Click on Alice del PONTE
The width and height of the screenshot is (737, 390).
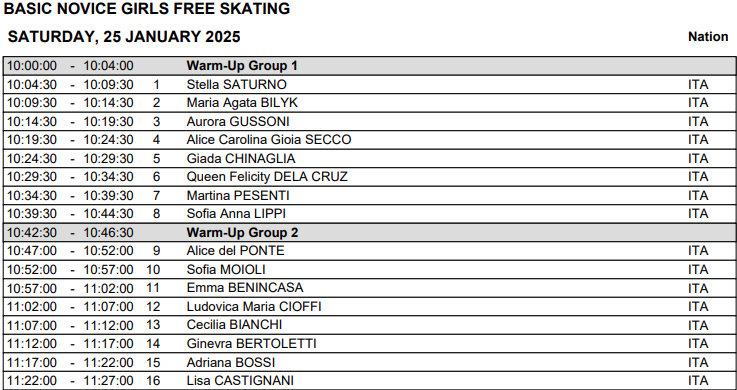coord(235,251)
